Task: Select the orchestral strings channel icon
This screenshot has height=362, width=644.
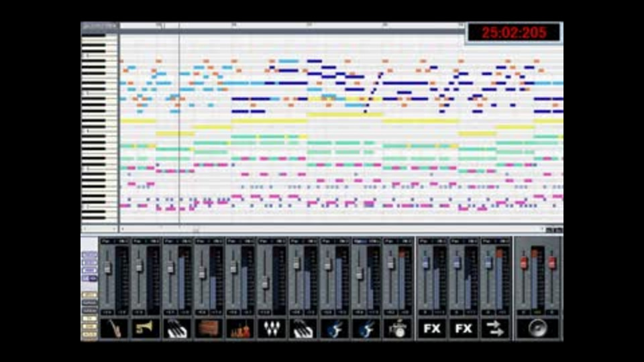Action: click(x=240, y=328)
